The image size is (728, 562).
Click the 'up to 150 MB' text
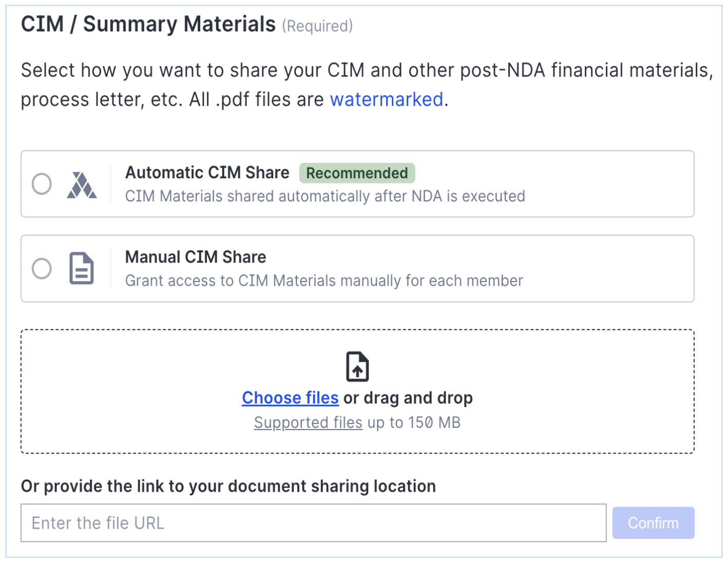(x=414, y=422)
